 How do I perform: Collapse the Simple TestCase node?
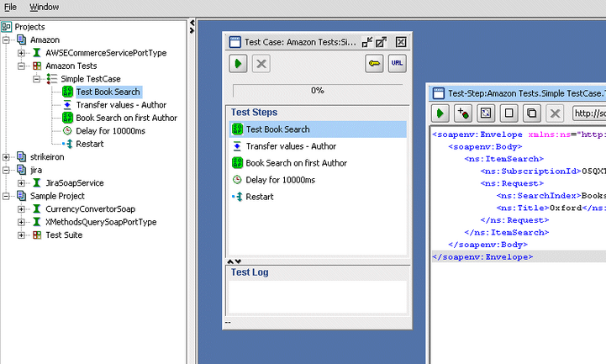click(x=36, y=79)
